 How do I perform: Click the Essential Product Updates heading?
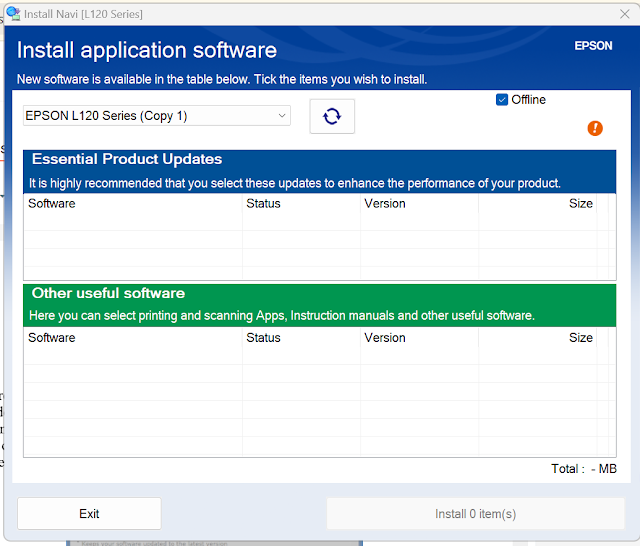pos(127,159)
